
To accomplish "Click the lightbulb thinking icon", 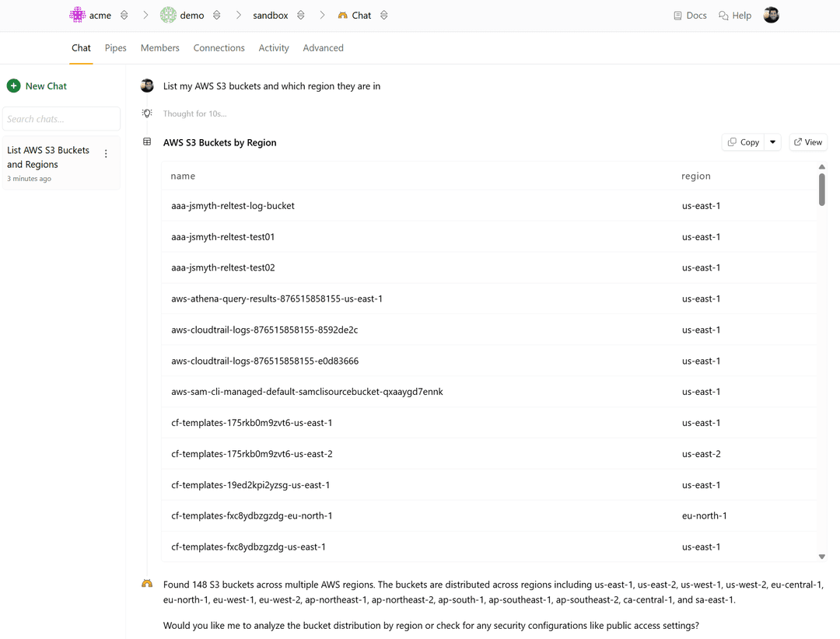I will 147,113.
